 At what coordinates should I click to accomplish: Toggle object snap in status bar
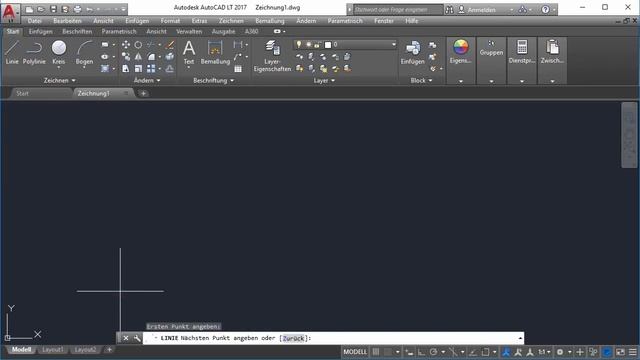[x=485, y=352]
